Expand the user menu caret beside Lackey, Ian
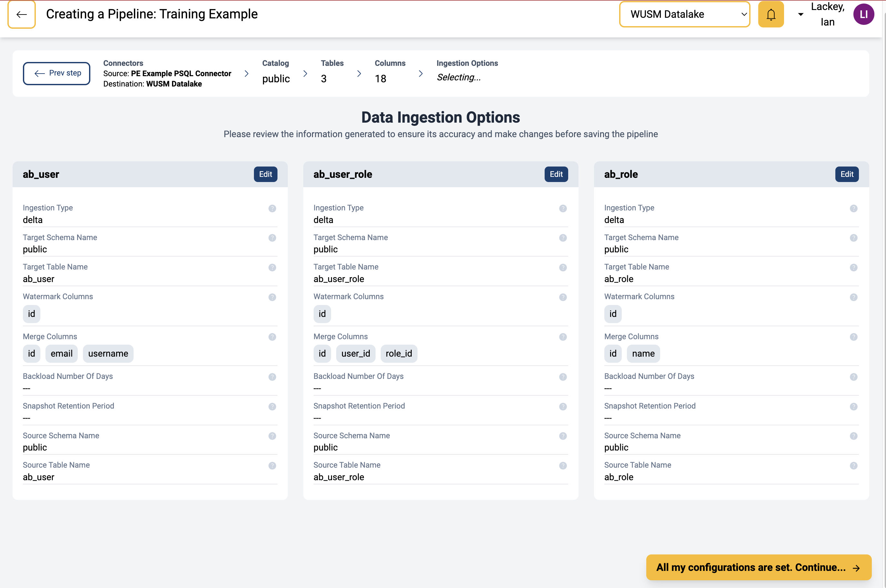 tap(800, 14)
